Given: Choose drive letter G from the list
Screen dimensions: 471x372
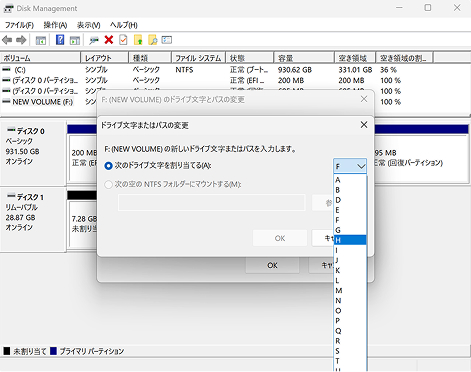Looking at the screenshot, I should 350,230.
